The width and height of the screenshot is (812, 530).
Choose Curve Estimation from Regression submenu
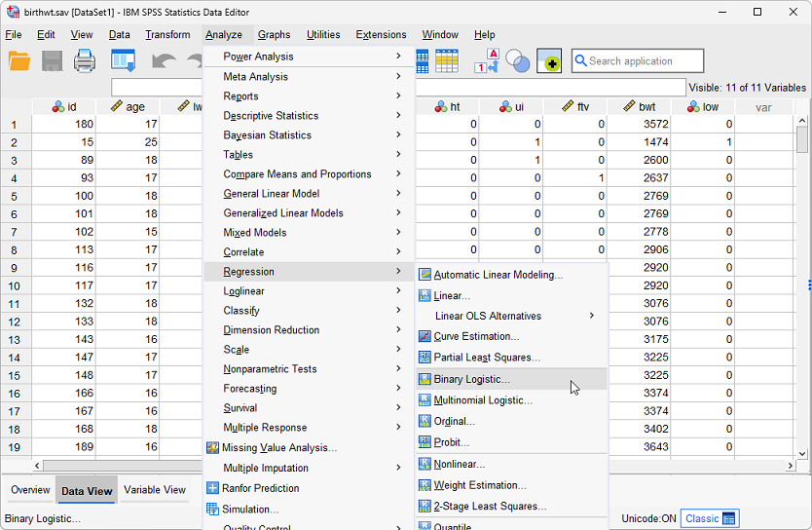476,336
